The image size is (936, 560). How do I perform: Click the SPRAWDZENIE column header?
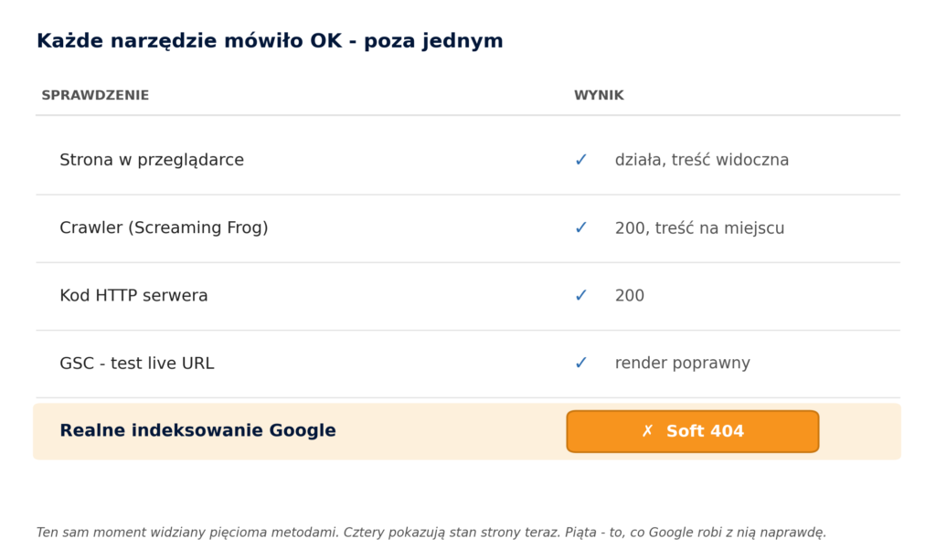click(95, 95)
